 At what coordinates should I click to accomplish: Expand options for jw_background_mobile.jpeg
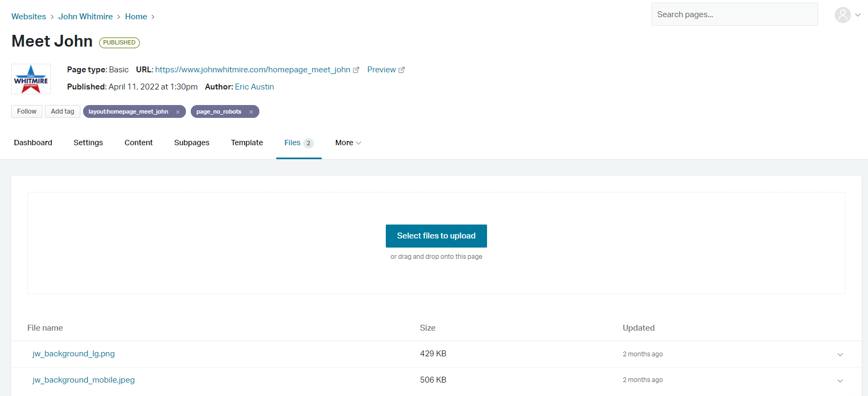[840, 380]
